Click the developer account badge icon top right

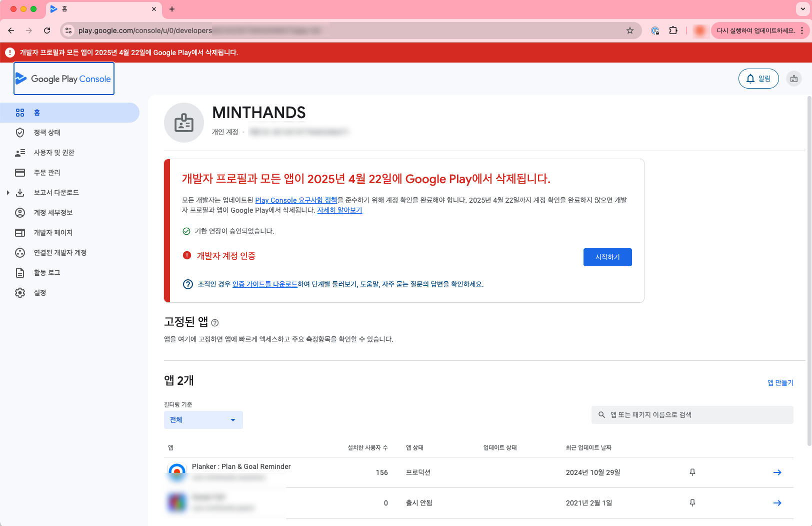(794, 79)
